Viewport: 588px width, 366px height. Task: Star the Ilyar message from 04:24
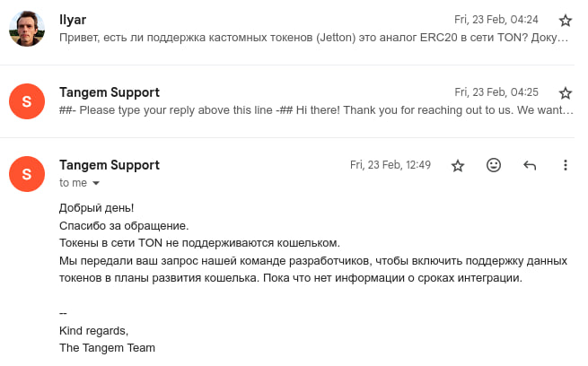[x=565, y=20]
